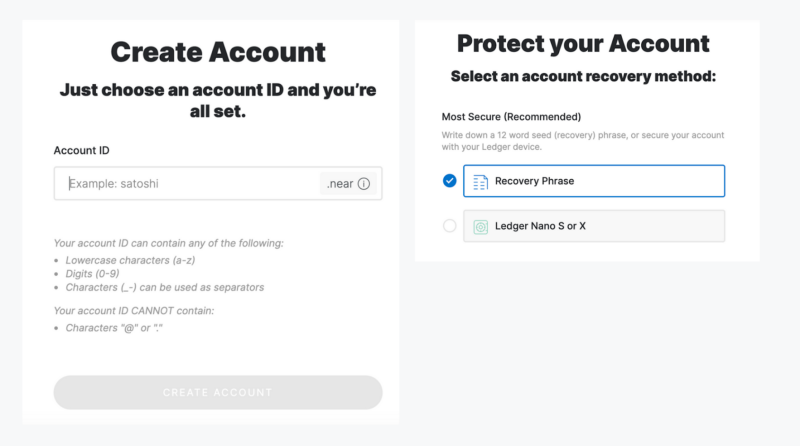
Task: Click the Create Account heading
Action: tap(218, 52)
